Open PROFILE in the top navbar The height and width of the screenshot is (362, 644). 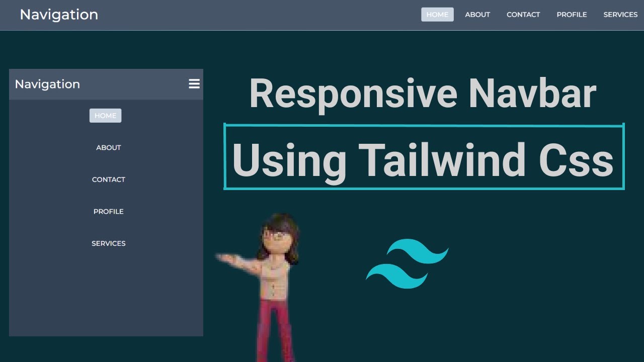point(572,15)
